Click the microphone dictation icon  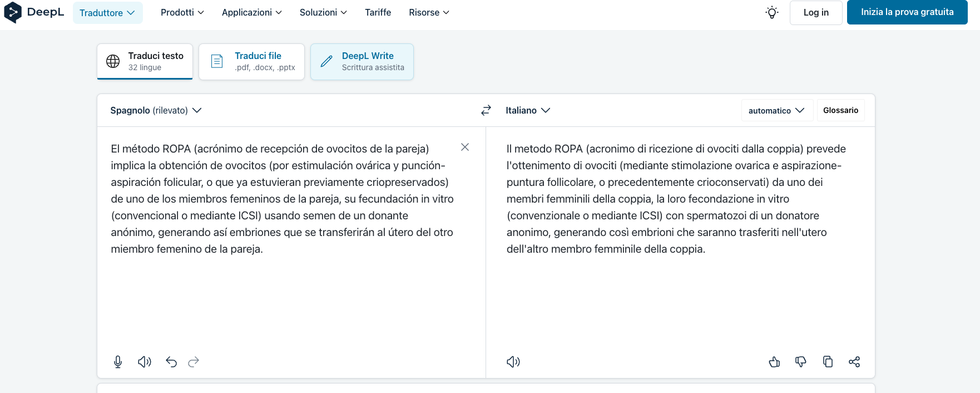118,362
